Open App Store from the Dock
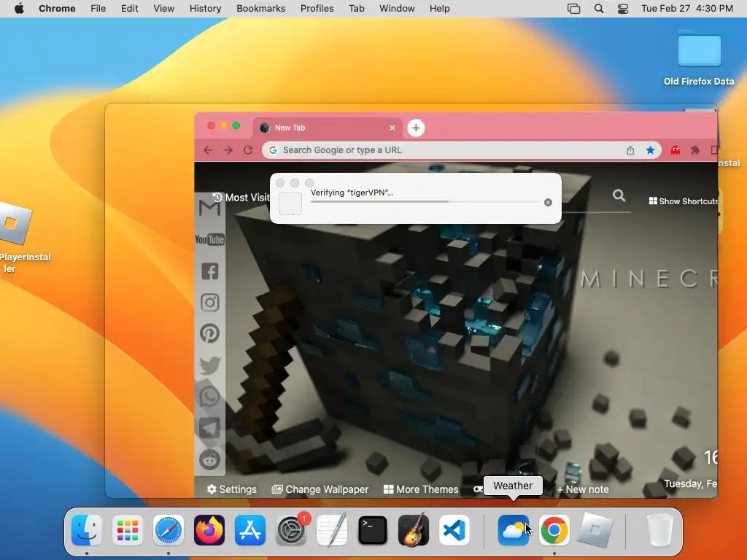 point(250,530)
